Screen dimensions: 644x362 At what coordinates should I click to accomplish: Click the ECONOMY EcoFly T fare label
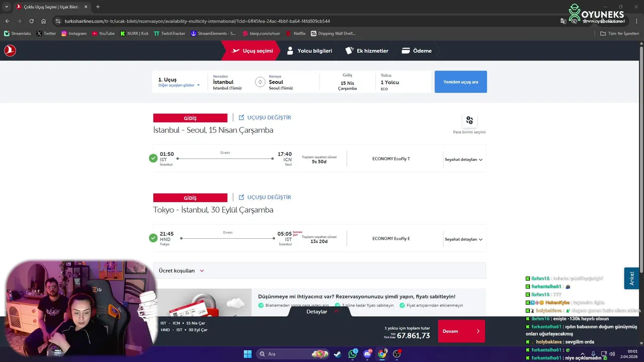tap(391, 159)
